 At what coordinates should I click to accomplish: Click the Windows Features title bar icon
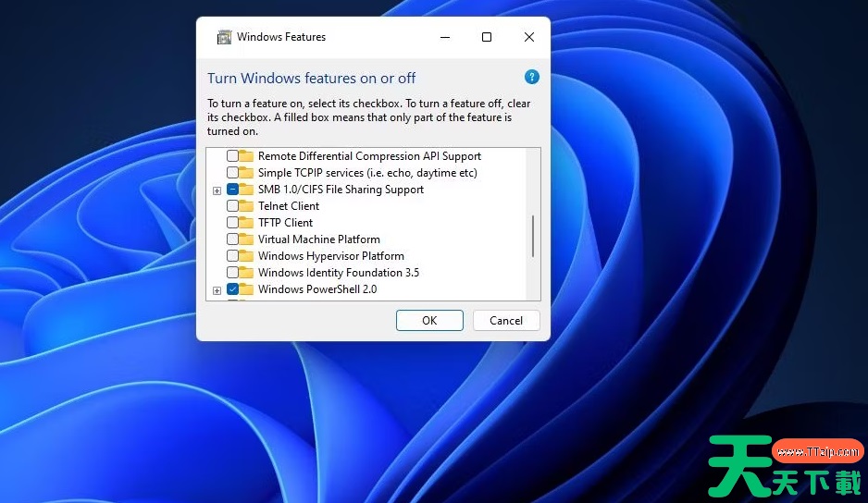[x=224, y=37]
